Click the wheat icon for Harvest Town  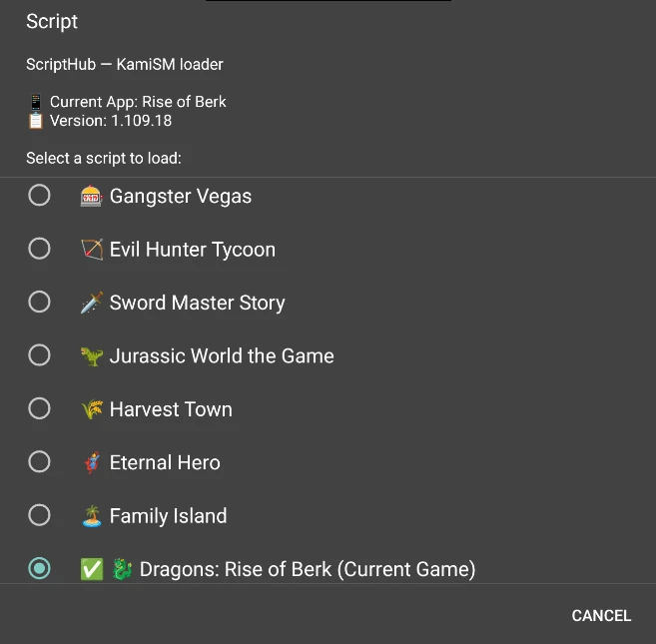pyautogui.click(x=92, y=409)
